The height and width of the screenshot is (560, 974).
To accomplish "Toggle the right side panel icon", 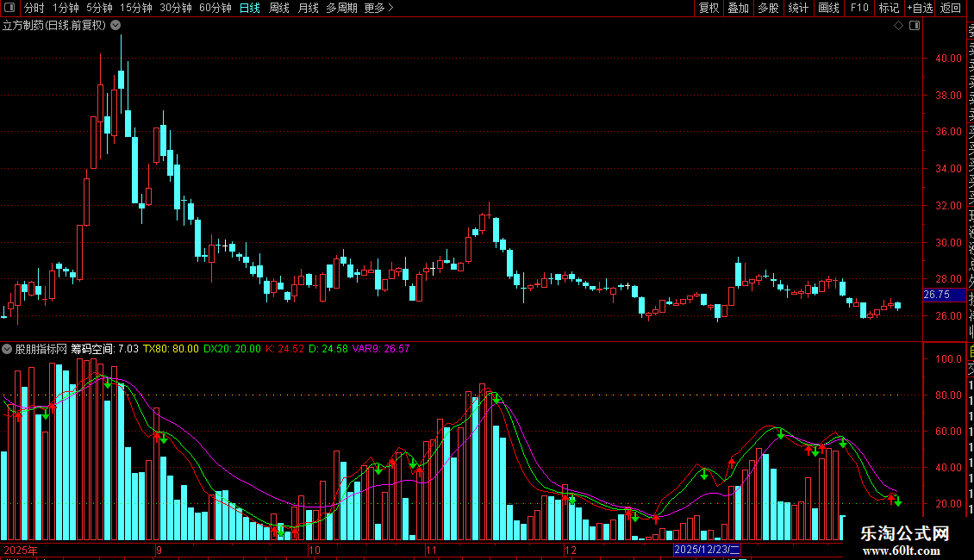I will pyautogui.click(x=915, y=26).
